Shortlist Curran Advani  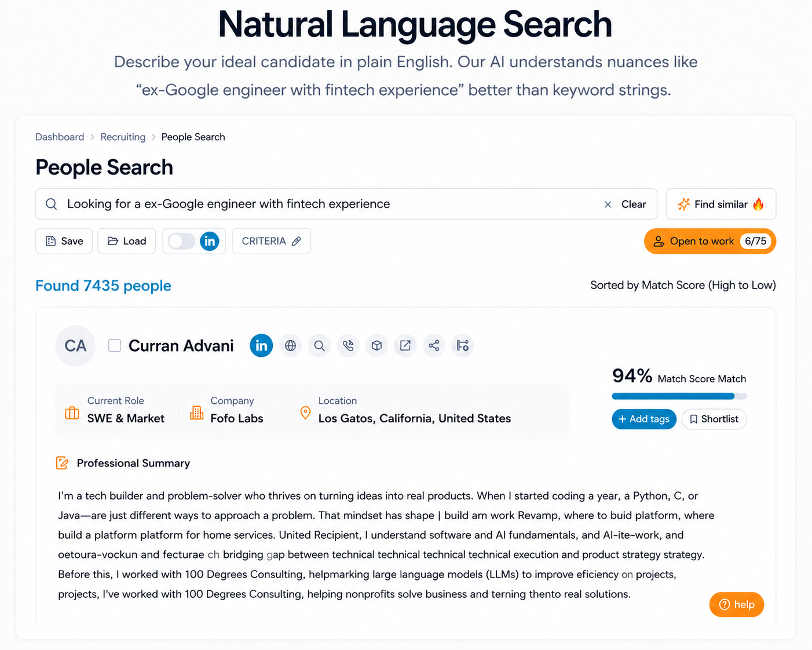tap(714, 419)
